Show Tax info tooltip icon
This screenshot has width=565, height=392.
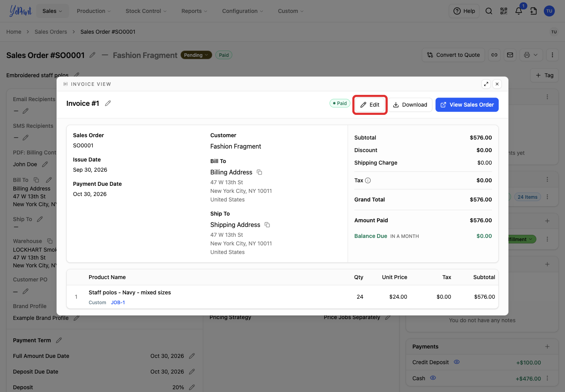[368, 180]
